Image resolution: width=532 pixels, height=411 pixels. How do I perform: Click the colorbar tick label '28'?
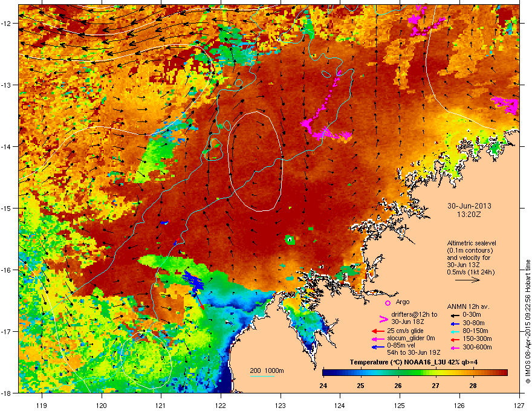click(473, 386)
